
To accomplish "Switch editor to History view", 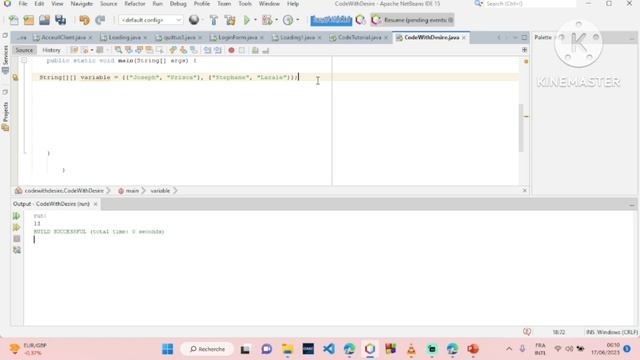I will coord(51,50).
